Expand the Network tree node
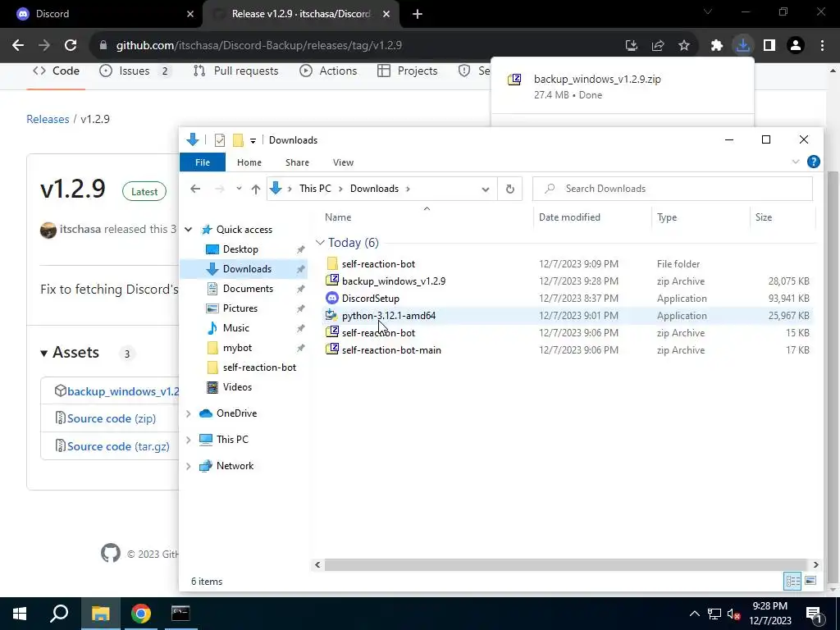Viewport: 840px width, 630px height. (189, 466)
